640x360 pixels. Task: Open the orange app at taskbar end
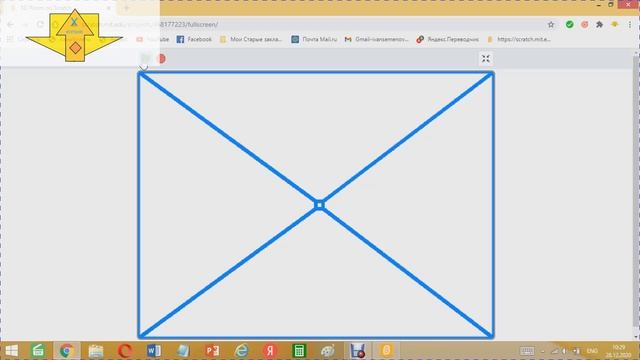tap(386, 351)
